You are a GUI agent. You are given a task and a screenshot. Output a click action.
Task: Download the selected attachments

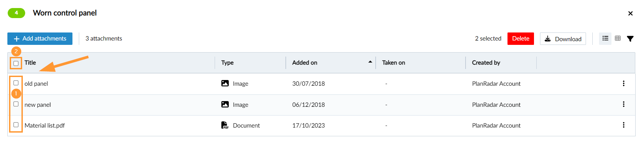(562, 39)
